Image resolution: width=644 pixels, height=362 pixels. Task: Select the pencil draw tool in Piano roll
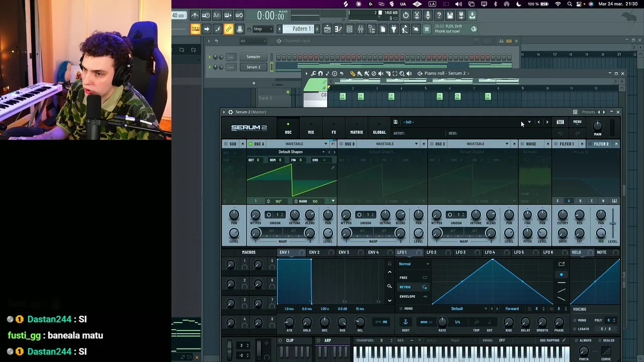point(352,73)
